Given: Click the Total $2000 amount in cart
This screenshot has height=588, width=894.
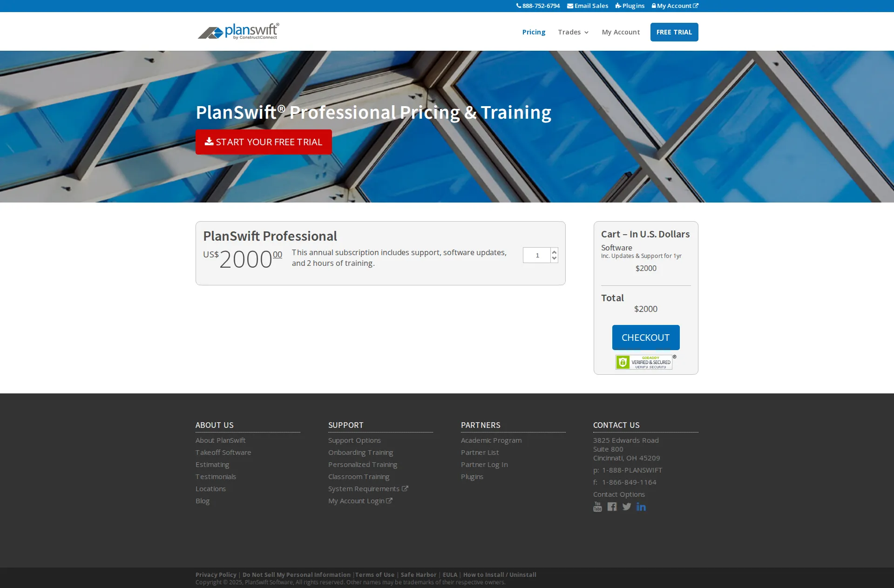Looking at the screenshot, I should tap(646, 309).
